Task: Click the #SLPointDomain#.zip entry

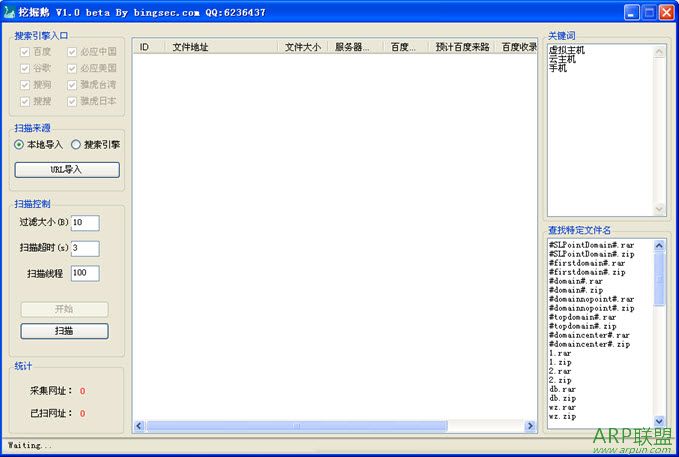Action: [x=592, y=254]
